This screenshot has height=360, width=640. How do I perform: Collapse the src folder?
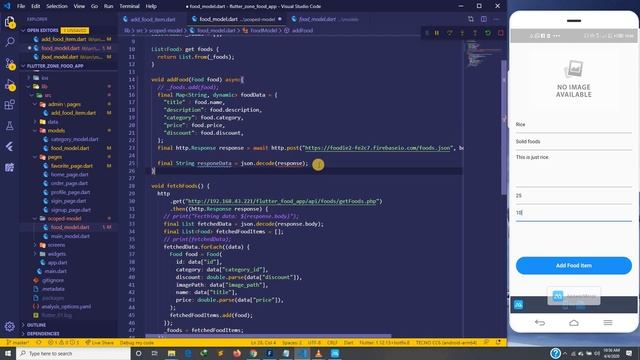point(48,95)
